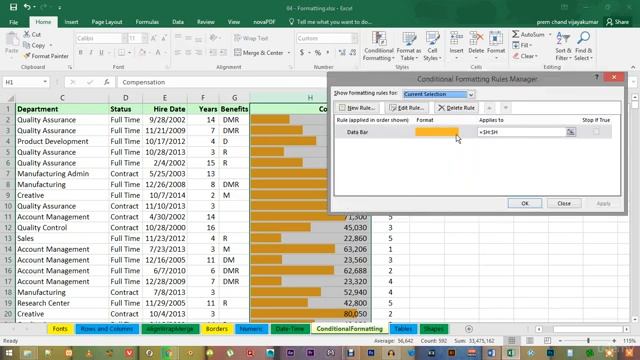Toggle Wrap Text in Alignment group

(x=251, y=38)
